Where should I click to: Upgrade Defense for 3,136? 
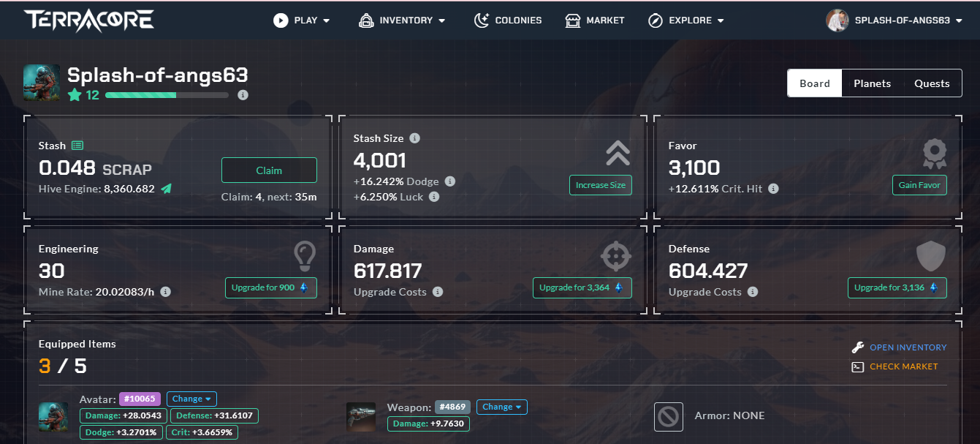897,287
